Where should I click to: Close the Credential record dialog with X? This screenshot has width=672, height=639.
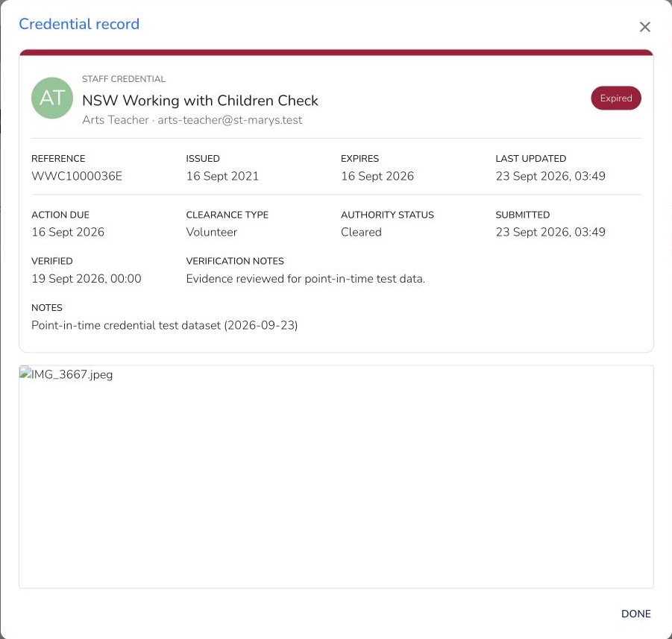click(x=644, y=27)
